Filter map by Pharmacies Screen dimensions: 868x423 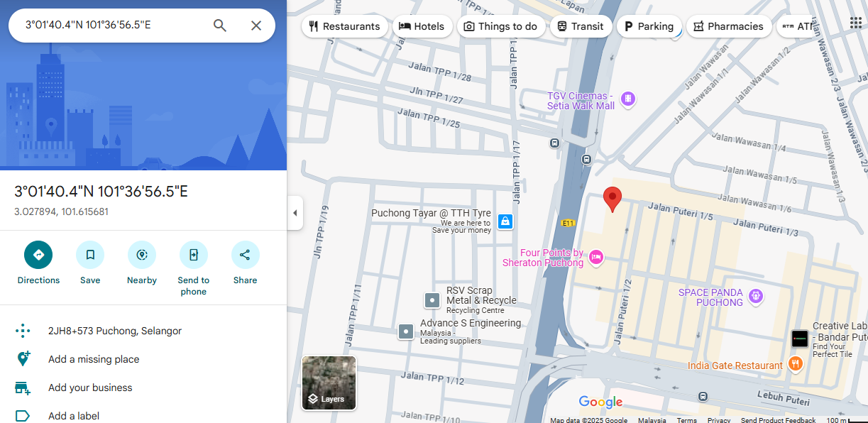pyautogui.click(x=728, y=26)
